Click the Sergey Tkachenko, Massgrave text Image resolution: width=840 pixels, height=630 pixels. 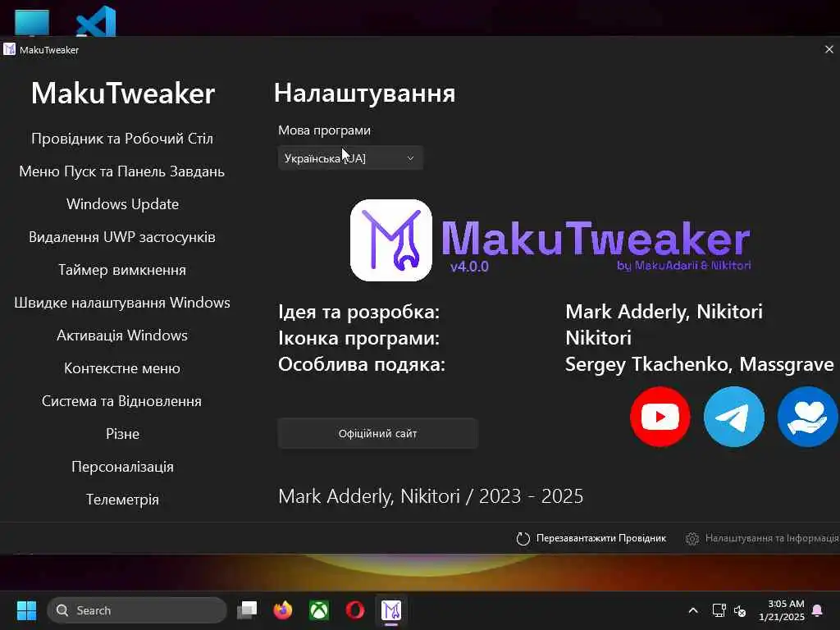(700, 364)
